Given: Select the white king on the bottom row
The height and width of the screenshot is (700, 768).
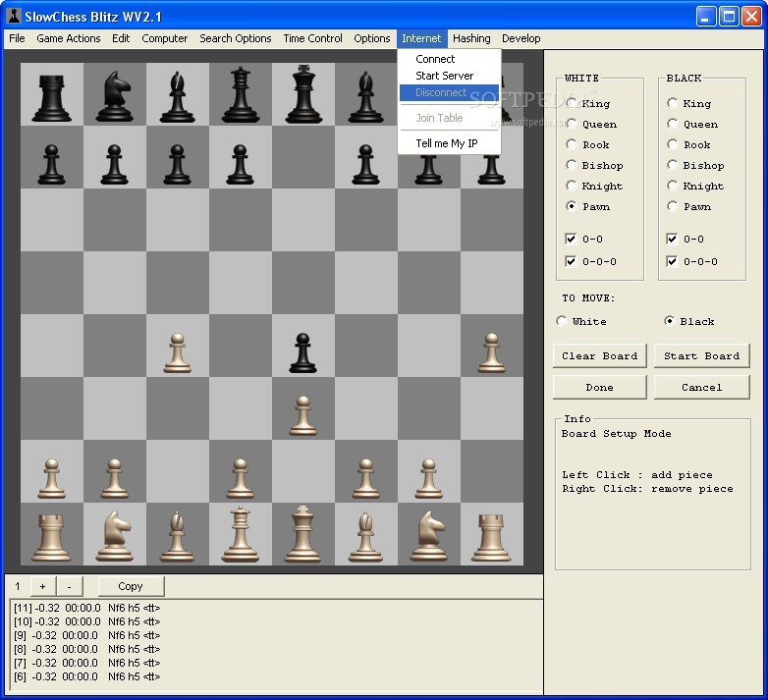Looking at the screenshot, I should tap(303, 533).
